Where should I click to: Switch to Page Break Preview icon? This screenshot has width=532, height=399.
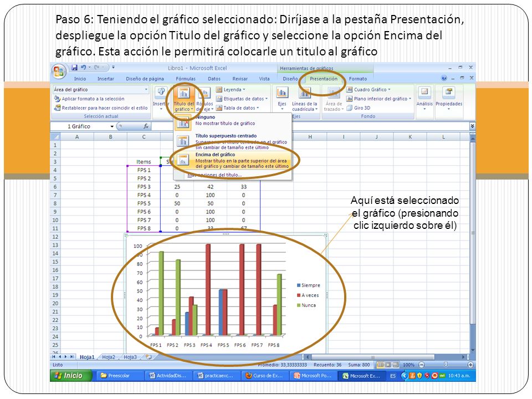pyautogui.click(x=395, y=365)
